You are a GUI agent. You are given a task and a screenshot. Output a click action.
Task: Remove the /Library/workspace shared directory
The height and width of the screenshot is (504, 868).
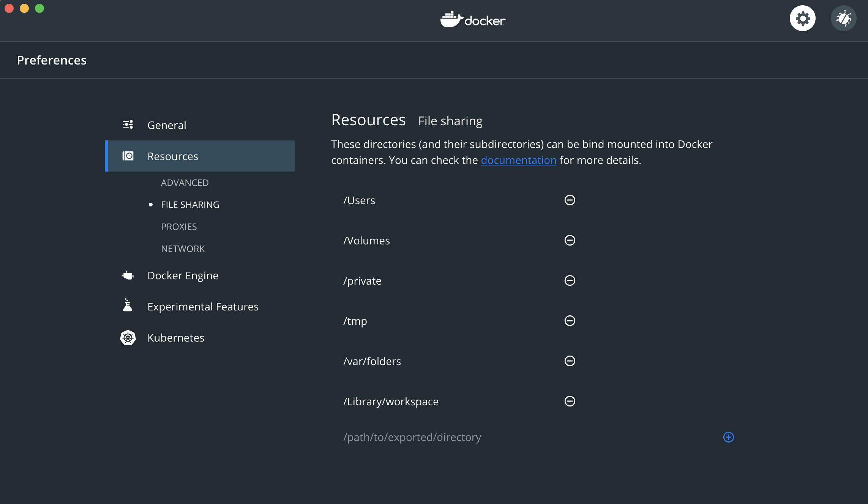tap(570, 401)
